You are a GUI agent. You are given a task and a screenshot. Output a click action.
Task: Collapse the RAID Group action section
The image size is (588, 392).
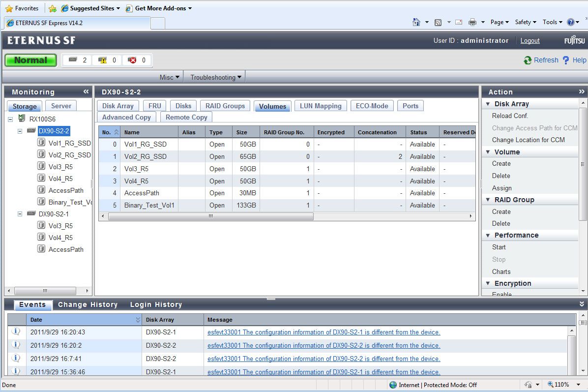pyautogui.click(x=488, y=200)
